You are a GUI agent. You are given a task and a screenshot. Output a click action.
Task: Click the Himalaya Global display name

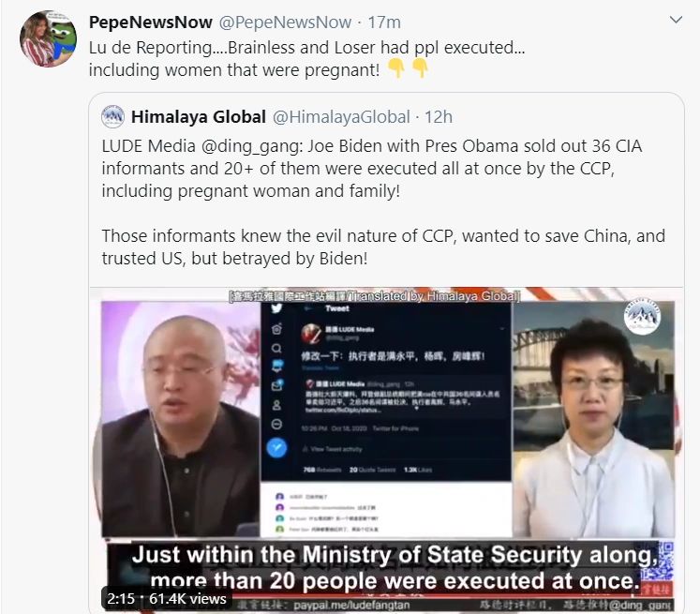click(x=199, y=117)
